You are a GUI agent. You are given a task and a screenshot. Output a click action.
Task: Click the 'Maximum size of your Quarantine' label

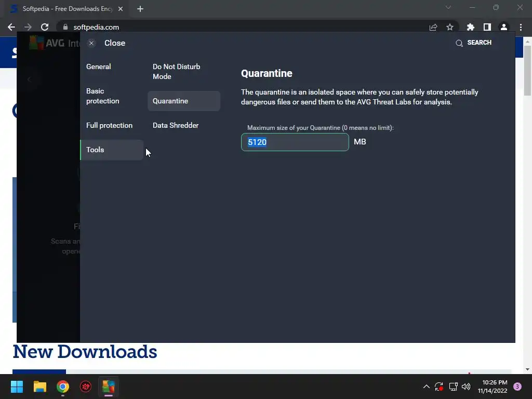[x=320, y=128]
